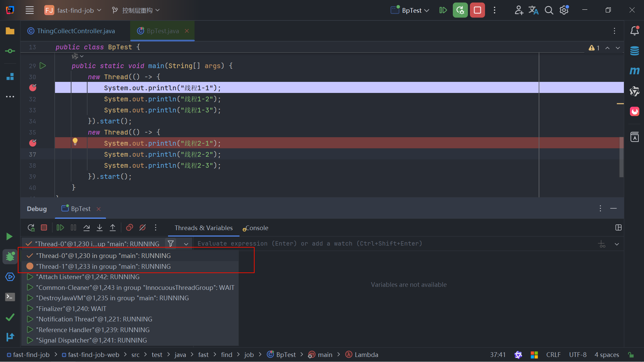
Task: Open the Project tool window folder icon
Action: tap(10, 31)
